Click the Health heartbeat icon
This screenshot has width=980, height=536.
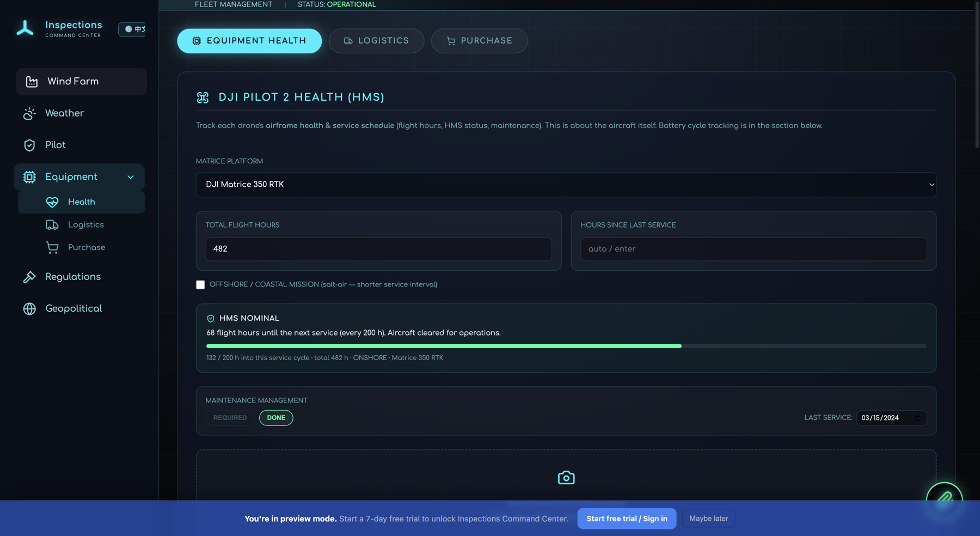(52, 202)
